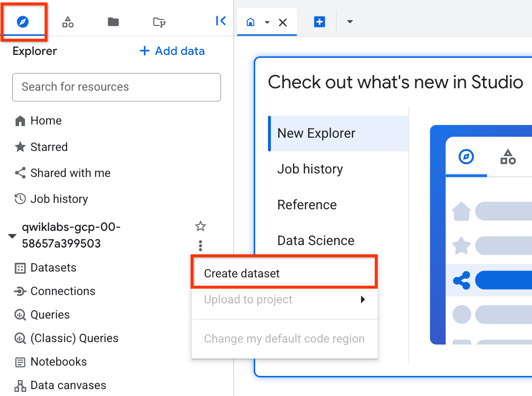The height and width of the screenshot is (396, 532).
Task: Collapse the Explorer pane with the chevron icon
Action: coord(220,21)
